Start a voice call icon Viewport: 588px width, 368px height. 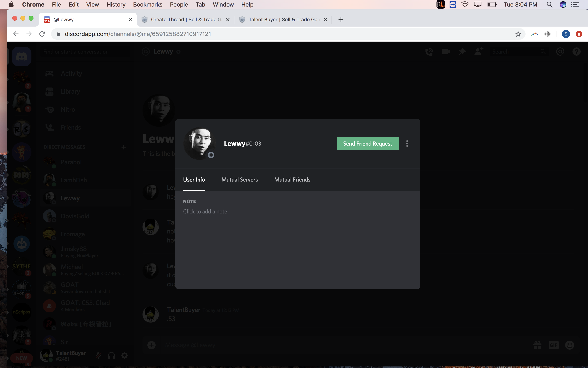[429, 52]
